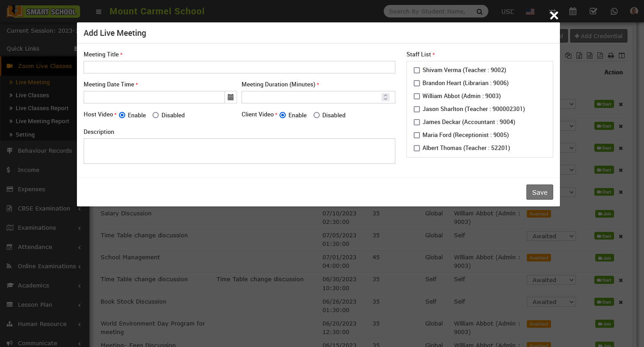The width and height of the screenshot is (644, 347).
Task: Click the WhatsApp icon in header
Action: 614,12
